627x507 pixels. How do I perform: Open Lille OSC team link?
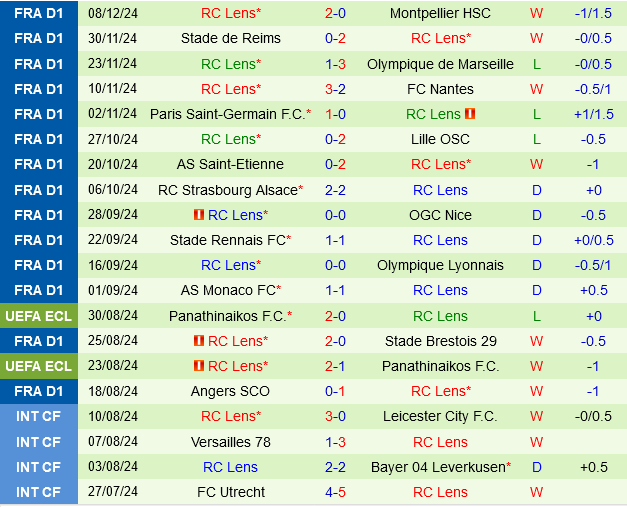pyautogui.click(x=440, y=139)
